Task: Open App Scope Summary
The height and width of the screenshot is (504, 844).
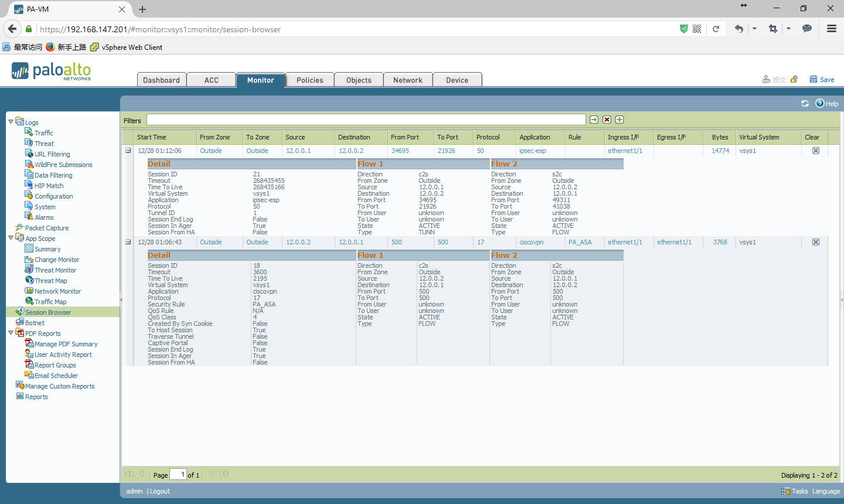Action: 47,249
